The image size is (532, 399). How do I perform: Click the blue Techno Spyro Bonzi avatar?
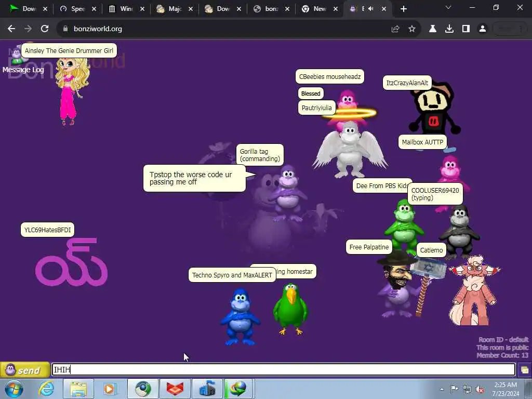click(240, 316)
